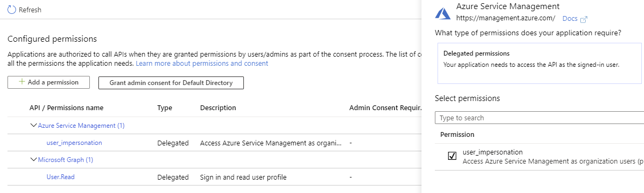Click 'Access Azure Service Management as organi...' table description

(271, 143)
